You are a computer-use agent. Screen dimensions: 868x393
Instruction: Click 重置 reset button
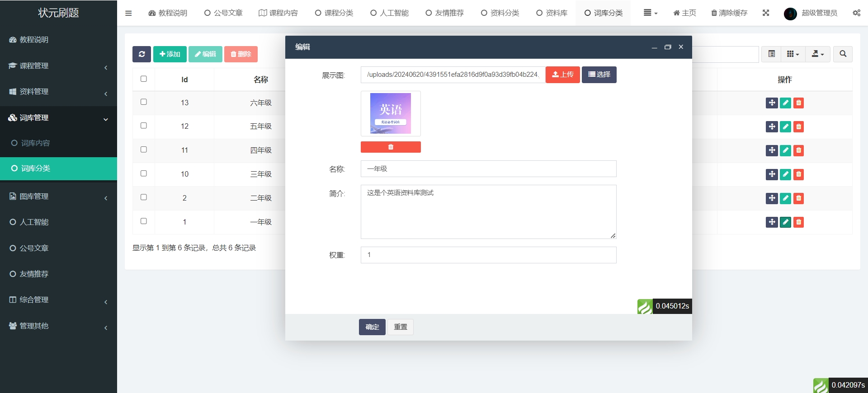click(401, 327)
